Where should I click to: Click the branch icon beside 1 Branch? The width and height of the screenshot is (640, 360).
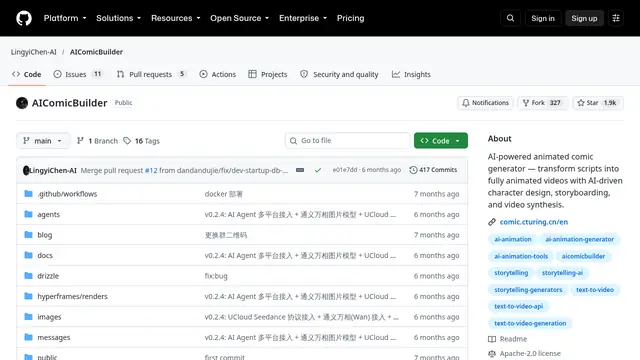[x=80, y=141]
